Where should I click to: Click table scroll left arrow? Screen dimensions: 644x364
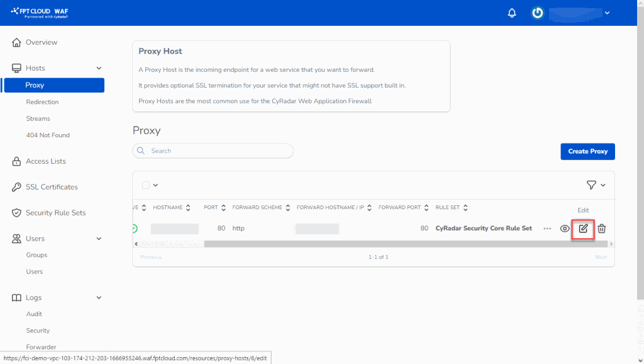click(x=136, y=244)
